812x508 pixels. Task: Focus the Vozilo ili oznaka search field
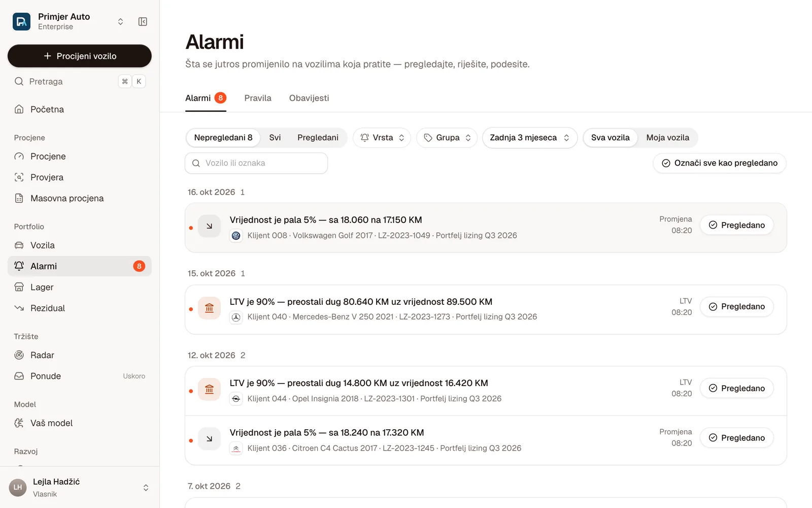[x=256, y=163]
